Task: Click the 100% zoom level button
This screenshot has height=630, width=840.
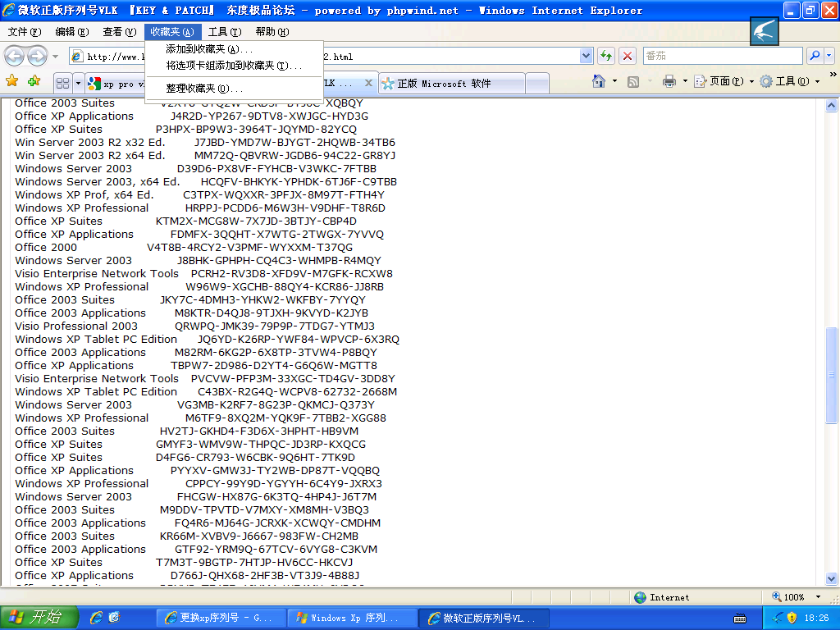Action: click(x=788, y=597)
